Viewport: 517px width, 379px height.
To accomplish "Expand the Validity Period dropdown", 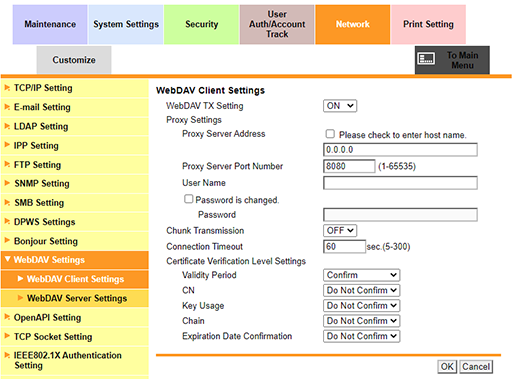I will tap(361, 275).
